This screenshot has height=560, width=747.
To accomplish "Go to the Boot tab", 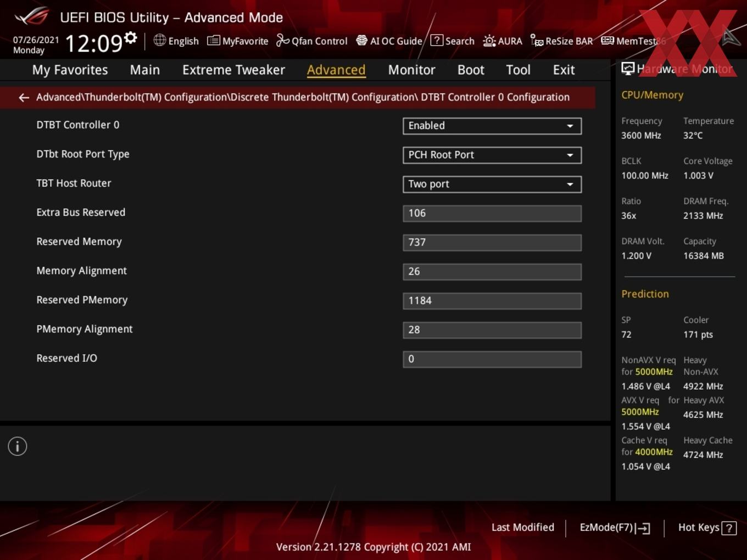I will pos(471,70).
